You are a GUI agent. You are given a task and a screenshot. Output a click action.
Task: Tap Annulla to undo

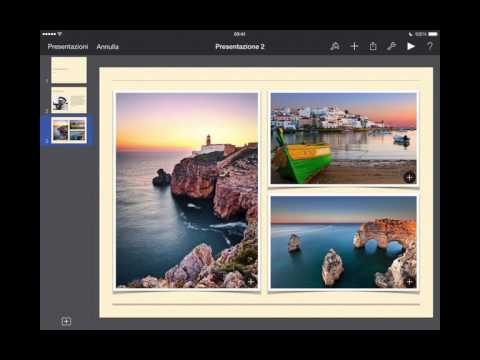(x=107, y=47)
